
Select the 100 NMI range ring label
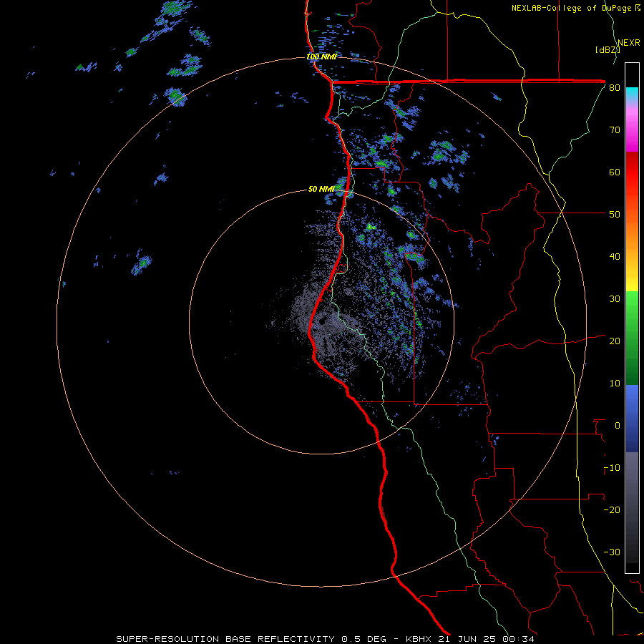click(x=321, y=57)
